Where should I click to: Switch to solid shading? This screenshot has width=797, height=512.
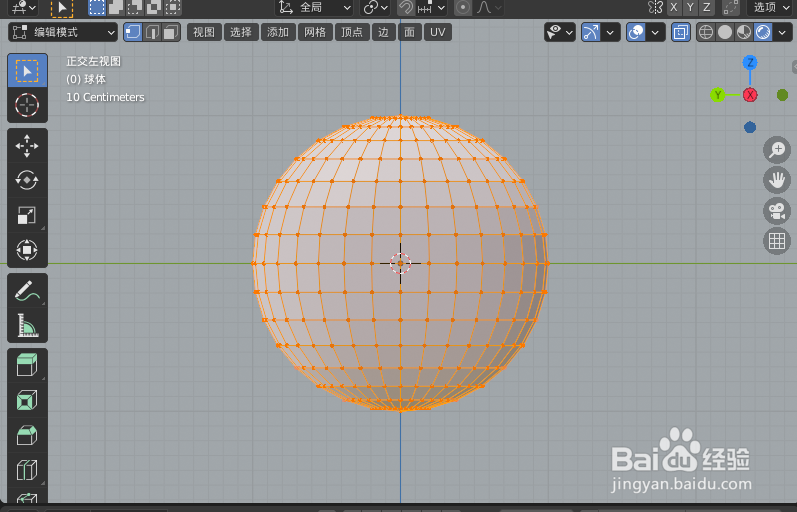[725, 33]
